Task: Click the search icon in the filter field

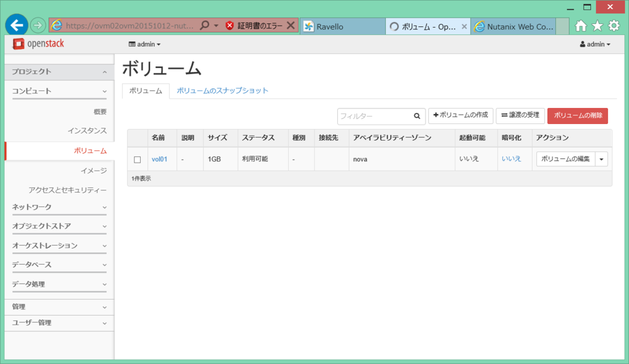Action: (x=417, y=116)
